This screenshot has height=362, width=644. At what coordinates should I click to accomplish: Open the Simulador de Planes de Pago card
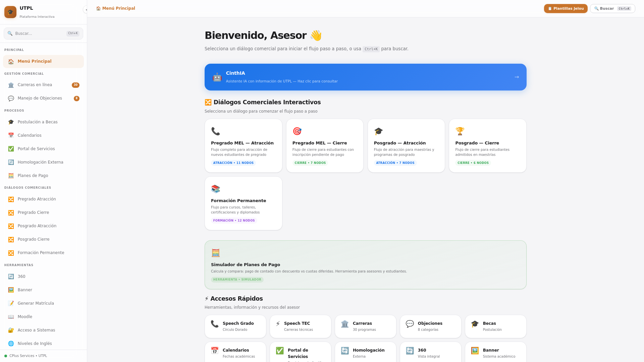[365, 265]
